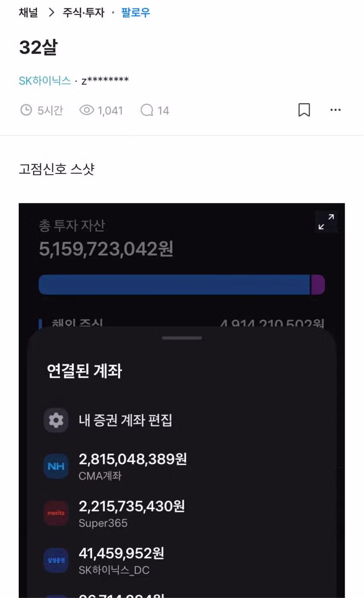Open the three-dot more options menu
The width and height of the screenshot is (364, 598).
[x=335, y=110]
